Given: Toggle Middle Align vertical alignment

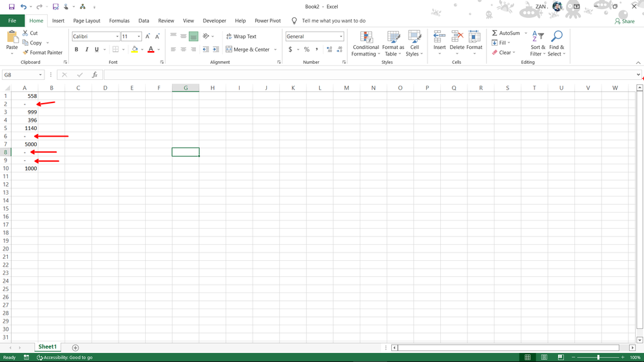Looking at the screenshot, I should pos(183,37).
